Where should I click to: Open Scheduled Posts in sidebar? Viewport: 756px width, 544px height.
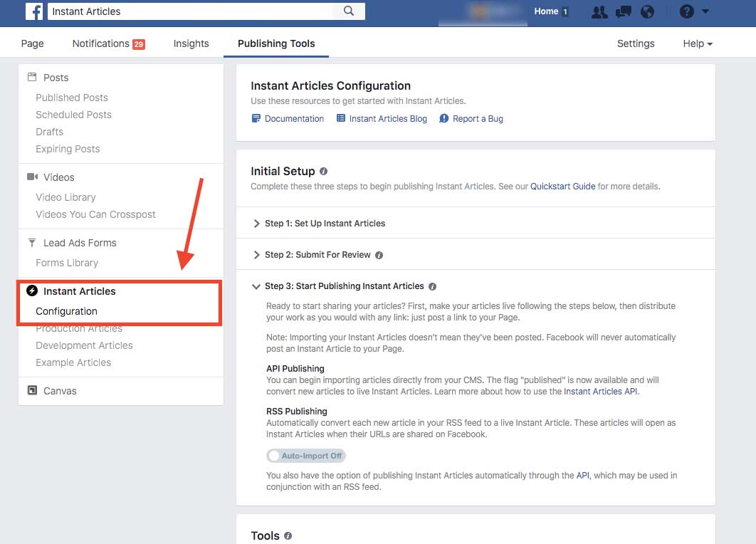pos(73,115)
